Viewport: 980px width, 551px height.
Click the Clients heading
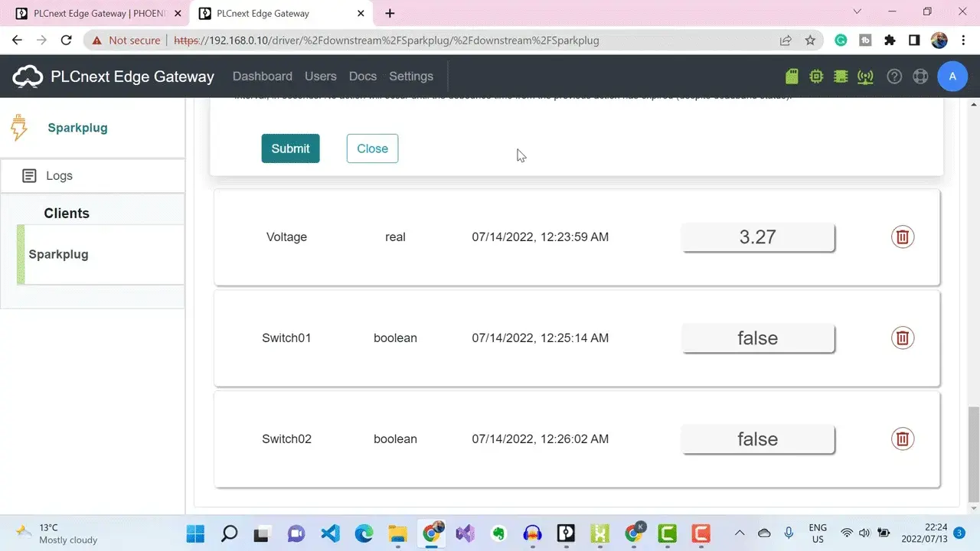point(67,214)
